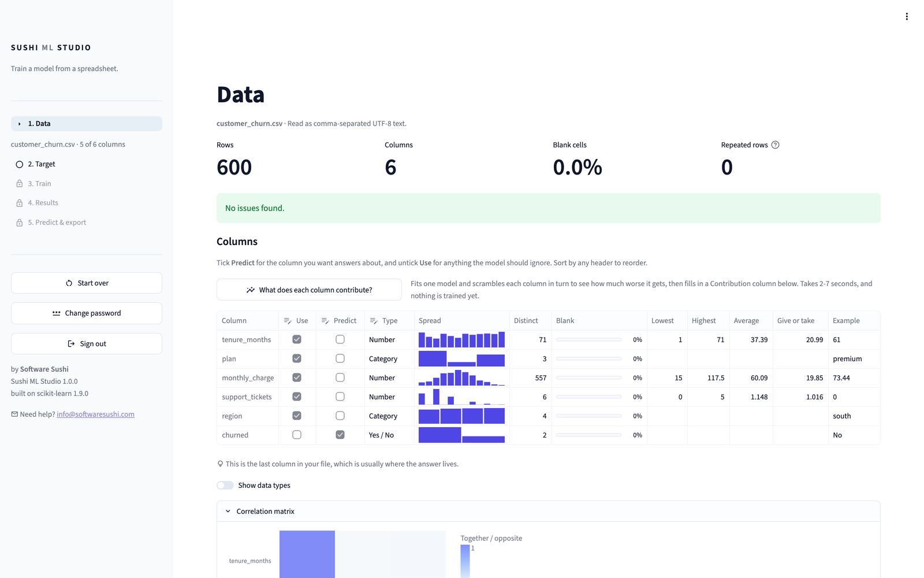Select the 3. Train step
This screenshot has width=924, height=578.
click(x=87, y=184)
